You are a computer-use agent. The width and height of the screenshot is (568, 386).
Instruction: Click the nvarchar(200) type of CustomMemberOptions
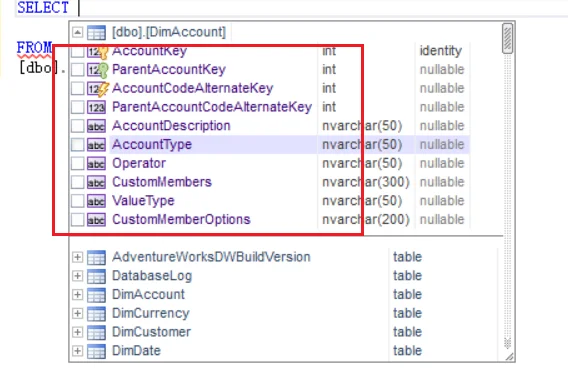pyautogui.click(x=366, y=220)
